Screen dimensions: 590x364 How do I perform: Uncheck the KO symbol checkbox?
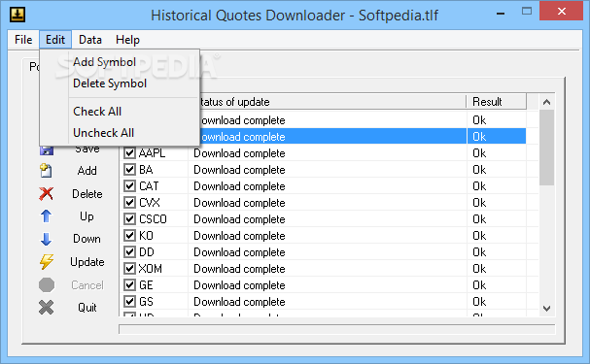(130, 236)
